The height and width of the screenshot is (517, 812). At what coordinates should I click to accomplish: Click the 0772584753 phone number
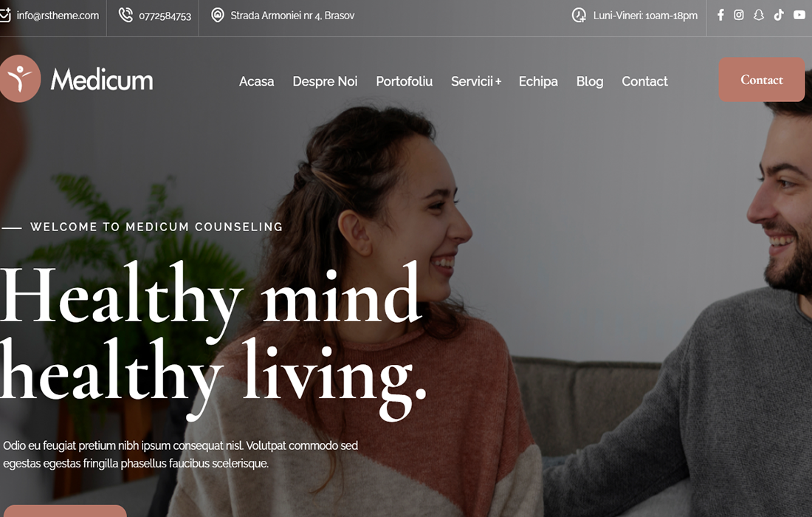(x=165, y=16)
